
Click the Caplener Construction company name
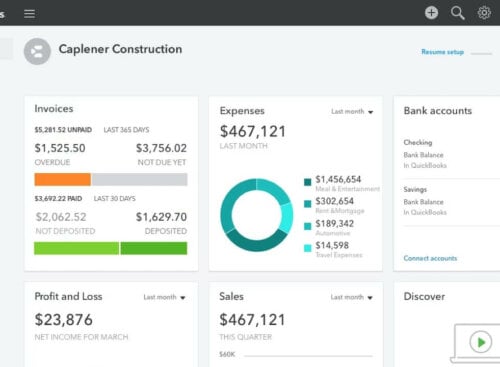tap(120, 49)
